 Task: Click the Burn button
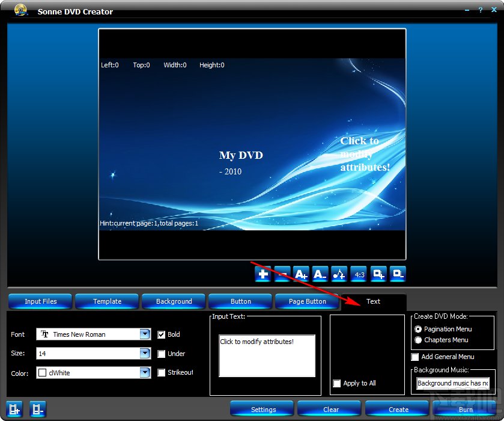pos(466,409)
